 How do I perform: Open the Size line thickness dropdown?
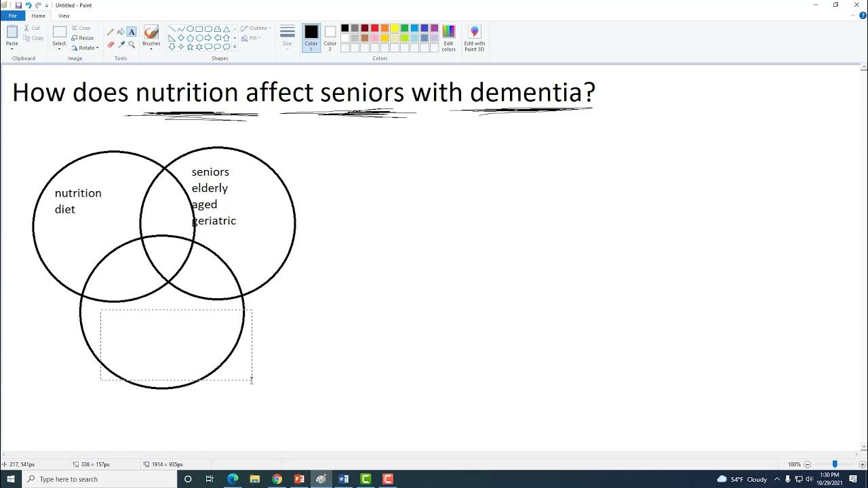pyautogui.click(x=288, y=38)
